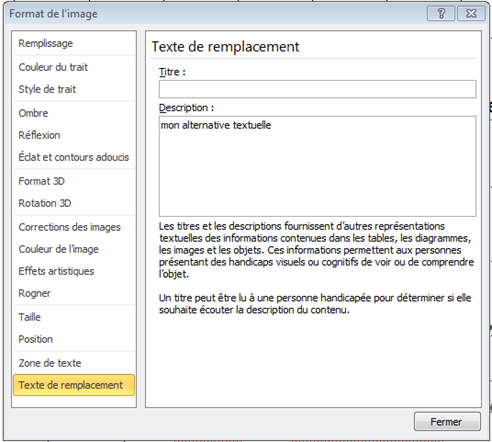Click into the Titre text field
Screen dimensions: 492x442
(x=317, y=89)
